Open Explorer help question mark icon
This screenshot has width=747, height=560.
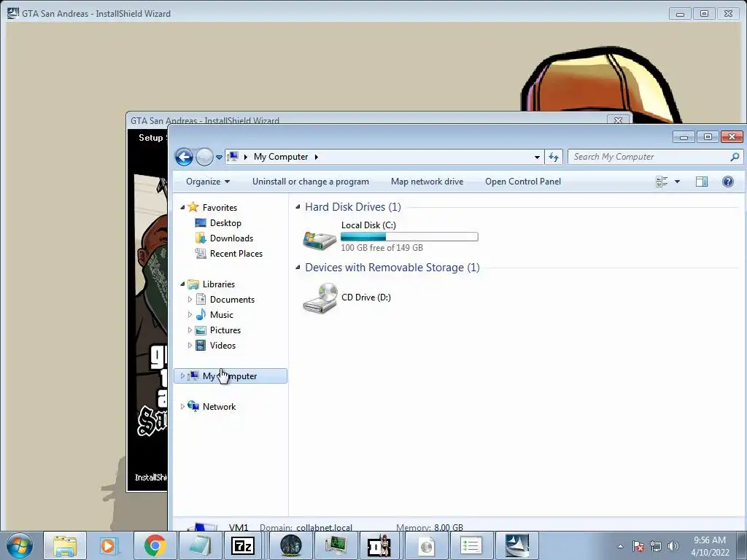[x=728, y=182]
